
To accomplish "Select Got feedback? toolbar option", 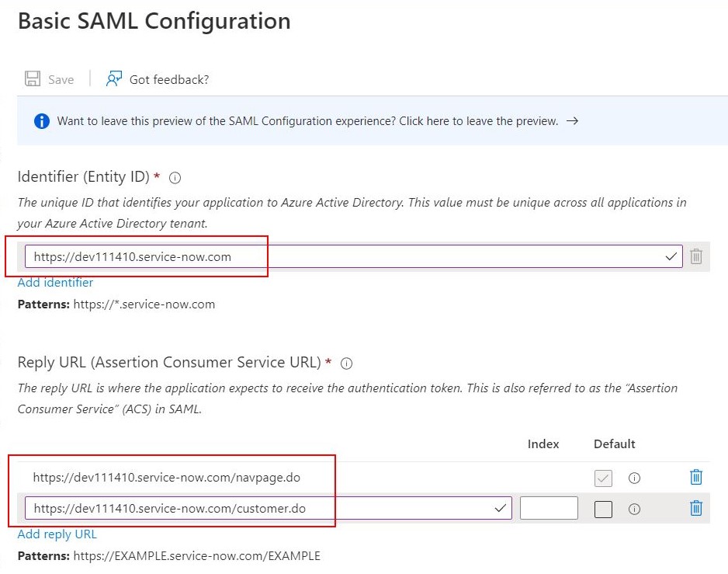I will coord(169,79).
